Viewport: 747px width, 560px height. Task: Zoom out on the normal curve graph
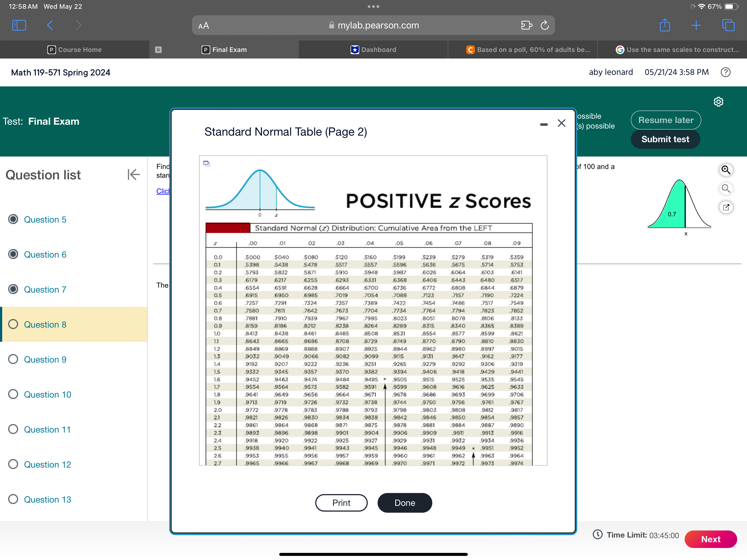pyautogui.click(x=725, y=188)
